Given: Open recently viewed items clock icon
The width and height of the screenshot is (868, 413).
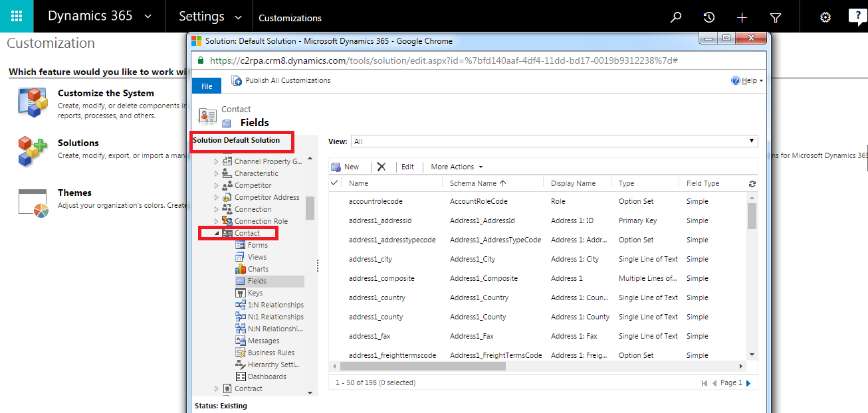Looking at the screenshot, I should 709,17.
